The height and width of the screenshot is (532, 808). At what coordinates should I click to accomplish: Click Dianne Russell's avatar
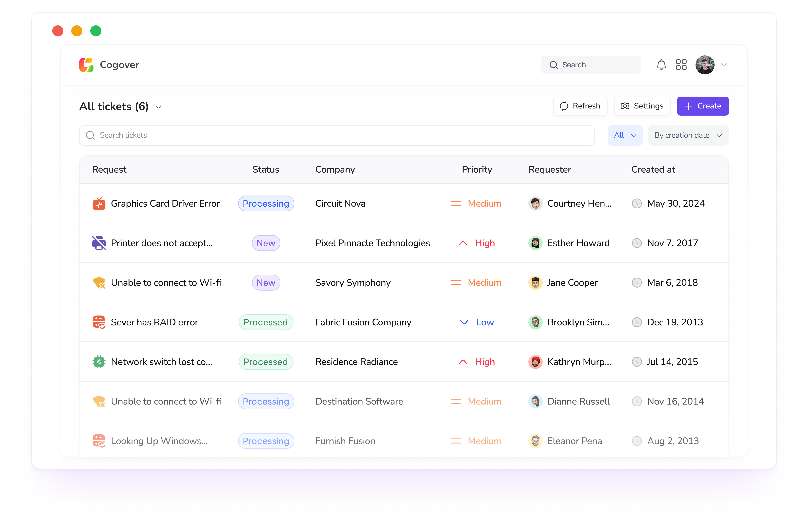[x=535, y=401]
